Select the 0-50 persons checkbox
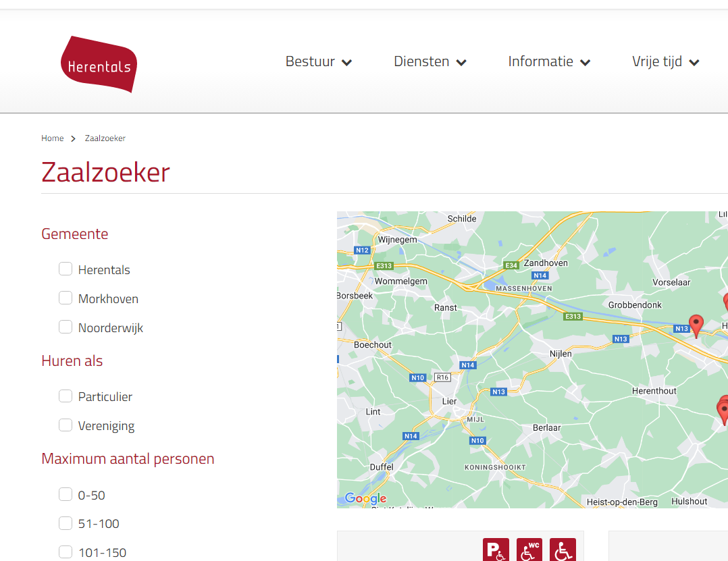This screenshot has height=561, width=728. tap(66, 494)
